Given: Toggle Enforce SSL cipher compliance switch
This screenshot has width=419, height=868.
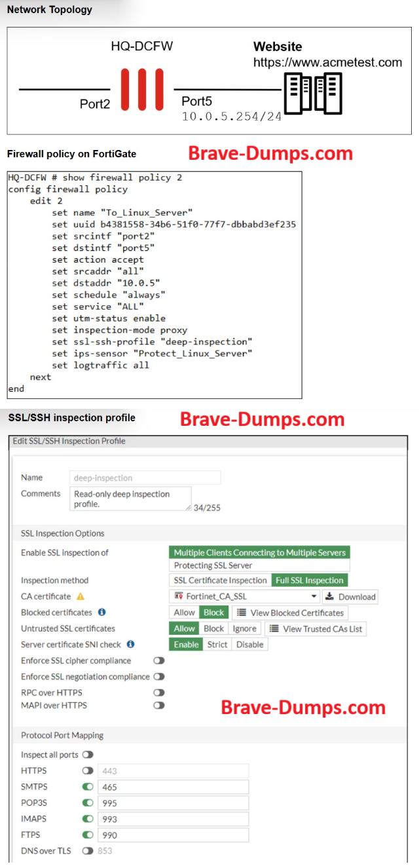Looking at the screenshot, I should pos(158,661).
